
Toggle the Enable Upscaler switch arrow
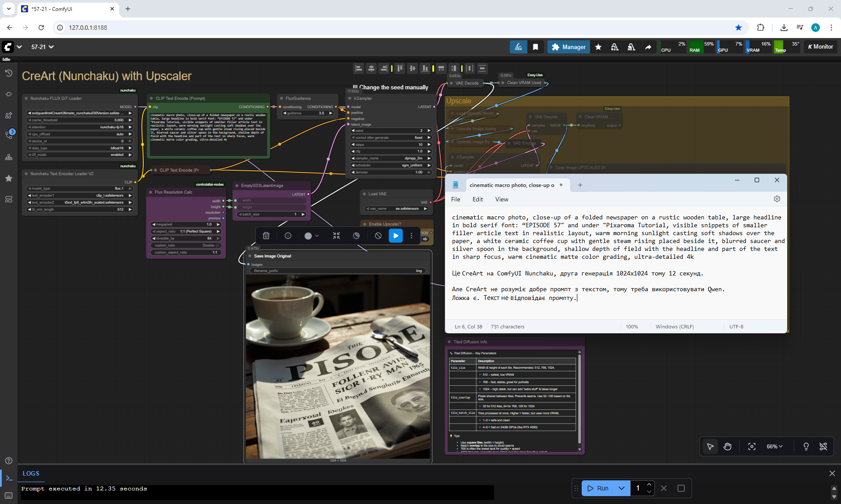[x=425, y=239]
